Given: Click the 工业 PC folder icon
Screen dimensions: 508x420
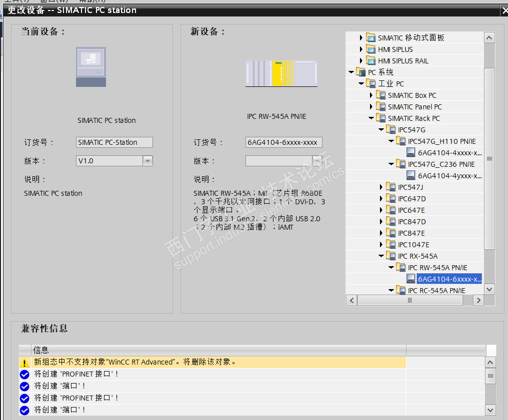Looking at the screenshot, I should click(370, 83).
